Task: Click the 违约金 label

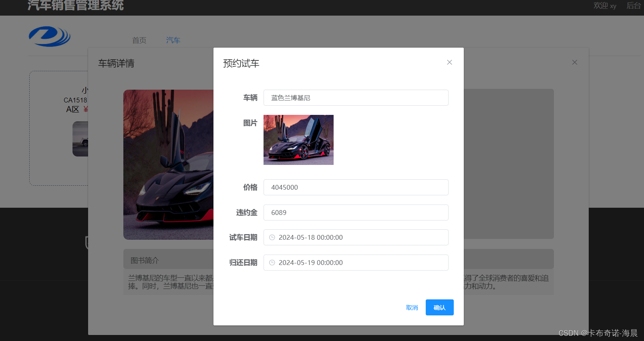Action: [x=247, y=213]
